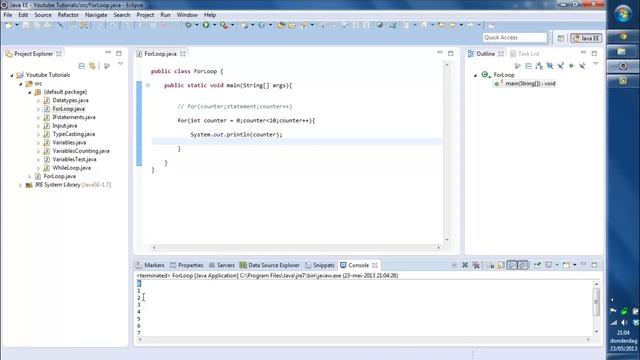The width and height of the screenshot is (640, 360).
Task: Collapse the Youtube Tutorials project node
Action: tap(12, 75)
